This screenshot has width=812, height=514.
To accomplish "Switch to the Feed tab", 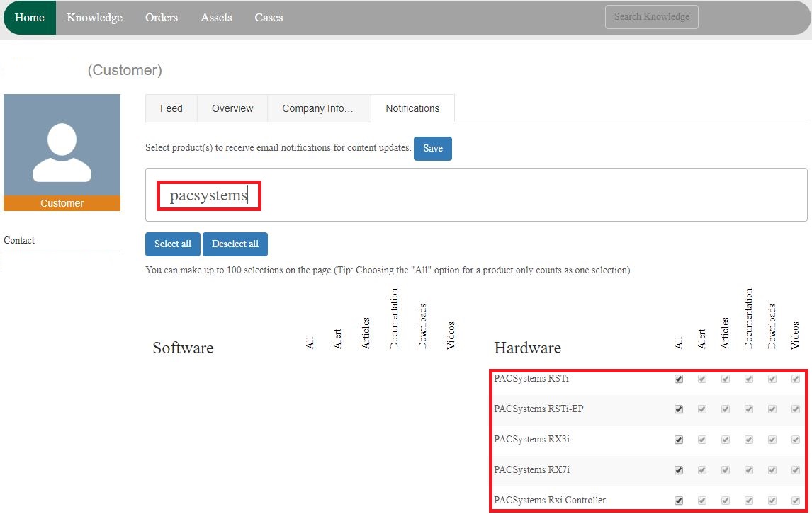I will coord(171,108).
